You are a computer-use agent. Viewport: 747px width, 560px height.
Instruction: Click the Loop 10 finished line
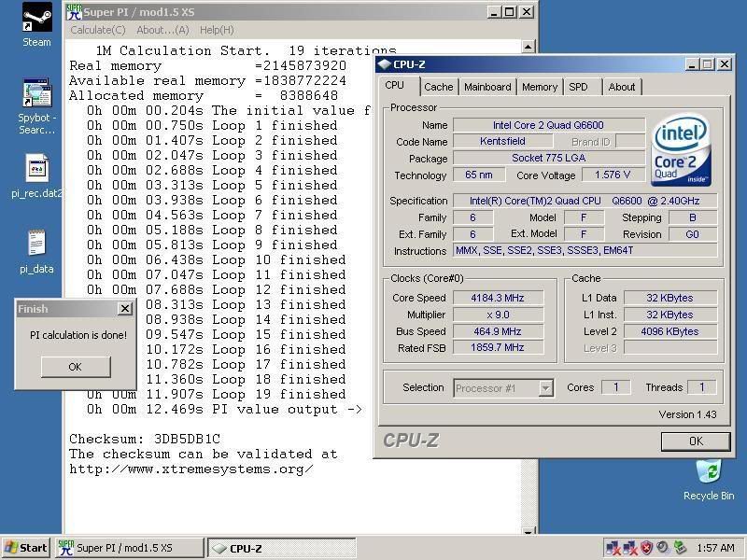[x=217, y=260]
